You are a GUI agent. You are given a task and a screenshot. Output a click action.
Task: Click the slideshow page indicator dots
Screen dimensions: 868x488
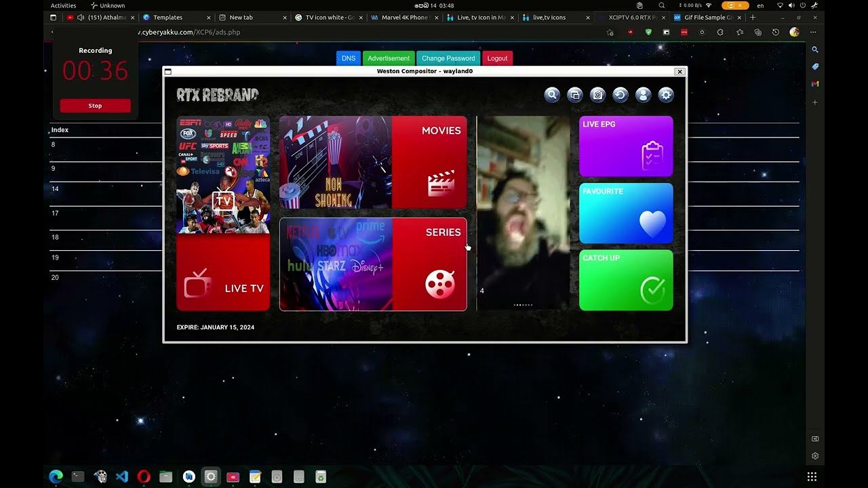pyautogui.click(x=523, y=305)
